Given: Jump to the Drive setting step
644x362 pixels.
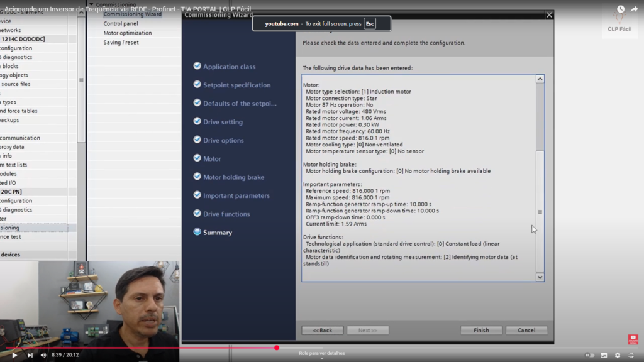Looking at the screenshot, I should pyautogui.click(x=223, y=122).
